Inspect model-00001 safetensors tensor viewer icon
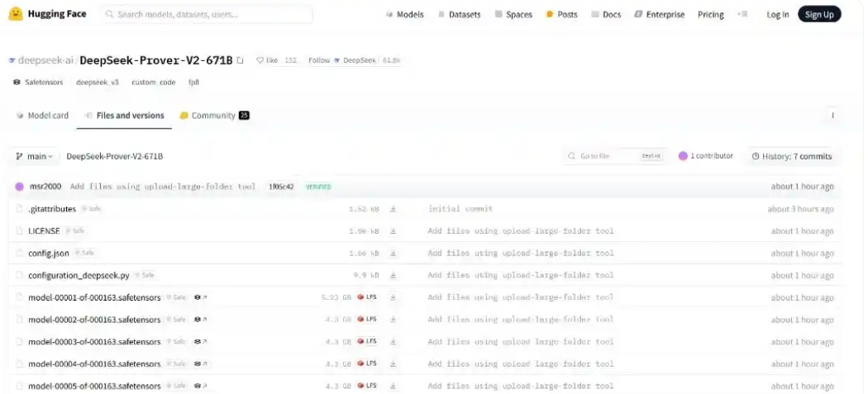868x394 pixels. pyautogui.click(x=200, y=297)
